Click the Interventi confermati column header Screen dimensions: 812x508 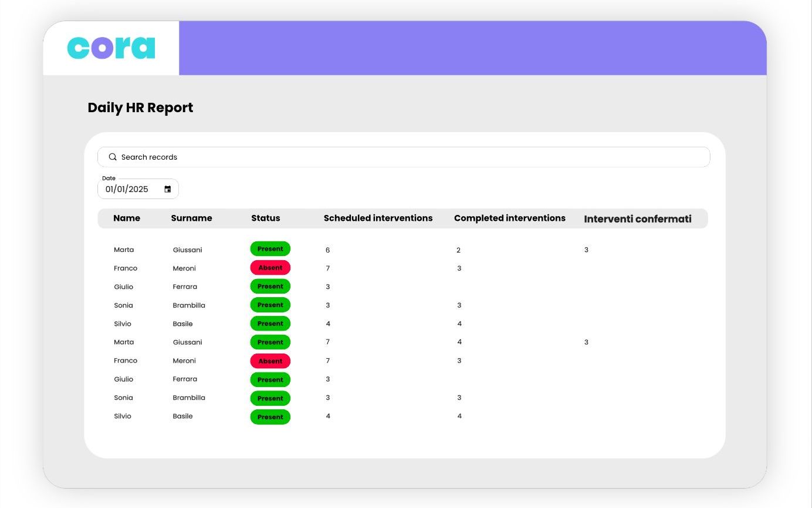638,219
